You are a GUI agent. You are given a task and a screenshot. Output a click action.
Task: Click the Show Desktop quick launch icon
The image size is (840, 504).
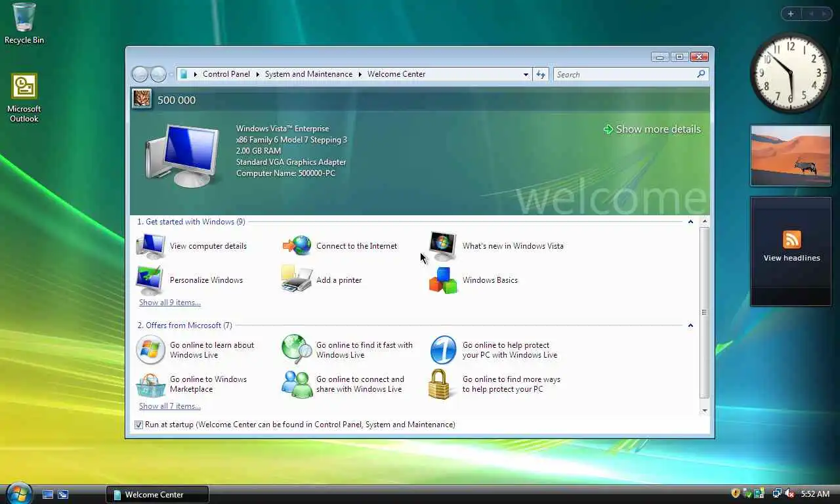[48, 494]
